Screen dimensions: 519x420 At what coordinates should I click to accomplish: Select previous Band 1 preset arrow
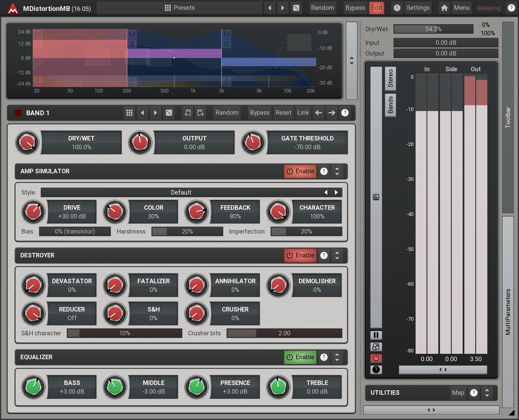[x=142, y=113]
